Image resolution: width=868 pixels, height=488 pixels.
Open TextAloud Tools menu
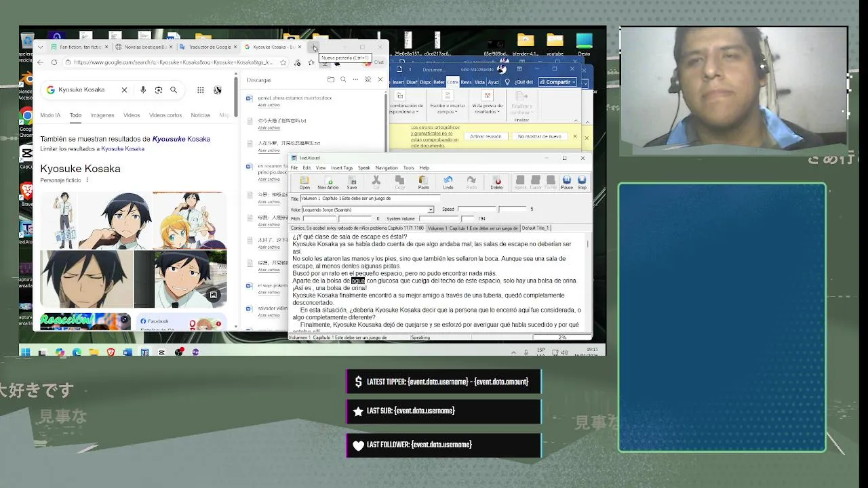click(408, 167)
